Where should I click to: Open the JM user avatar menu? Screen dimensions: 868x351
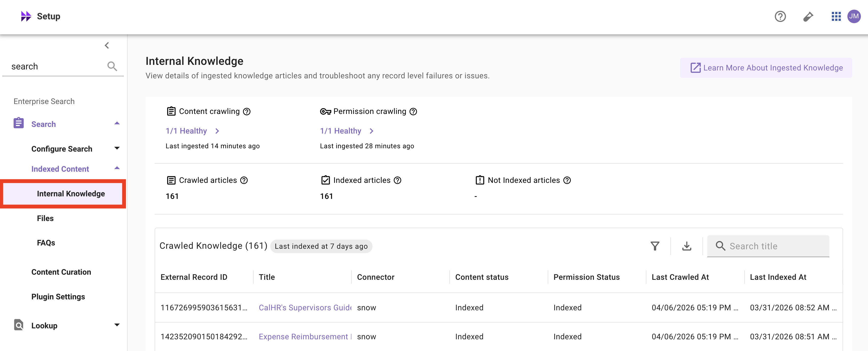tap(854, 16)
